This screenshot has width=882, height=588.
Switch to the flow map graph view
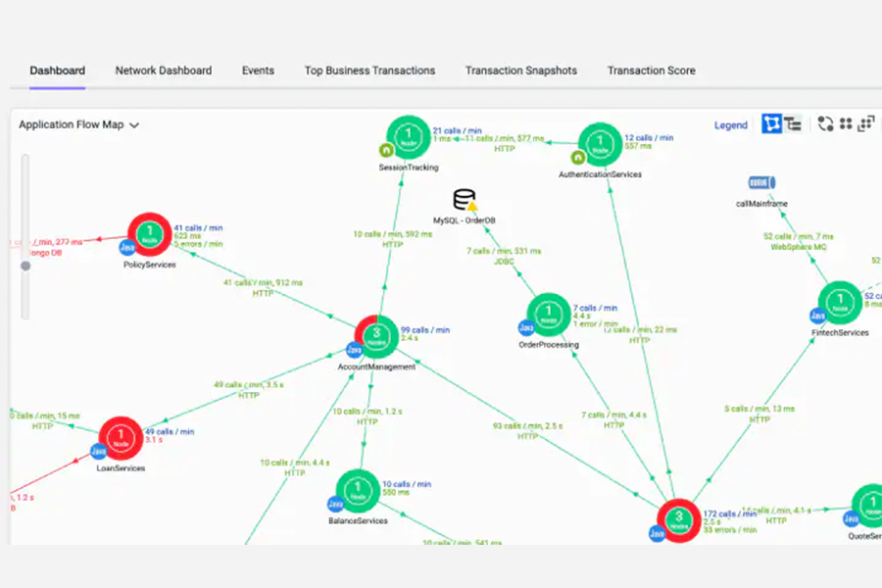coord(771,124)
